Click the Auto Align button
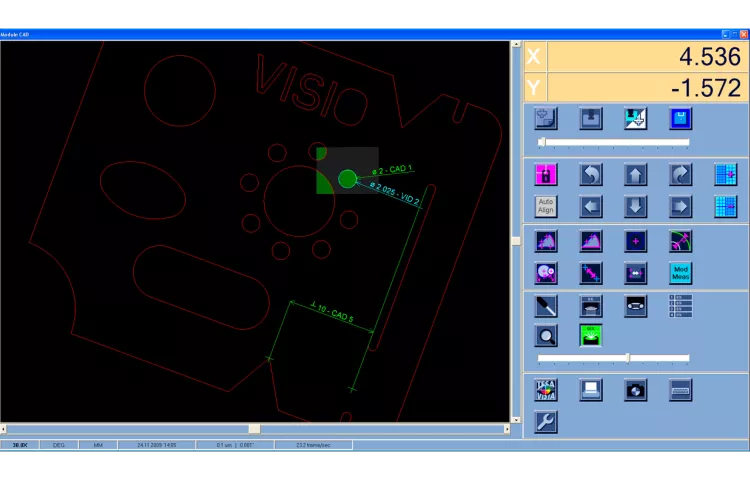Image resolution: width=750 pixels, height=480 pixels. [546, 206]
